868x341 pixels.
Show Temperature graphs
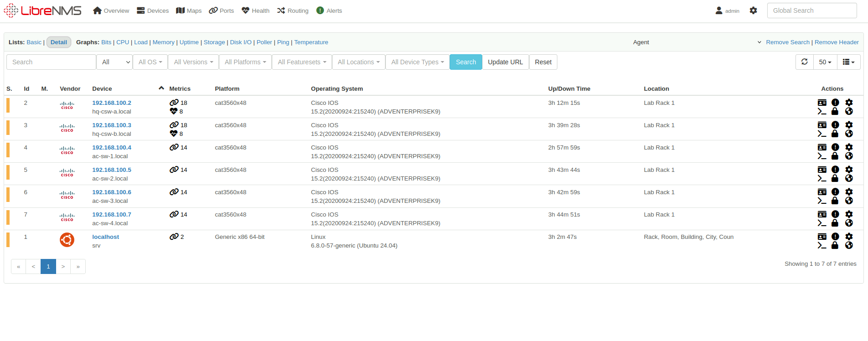311,42
